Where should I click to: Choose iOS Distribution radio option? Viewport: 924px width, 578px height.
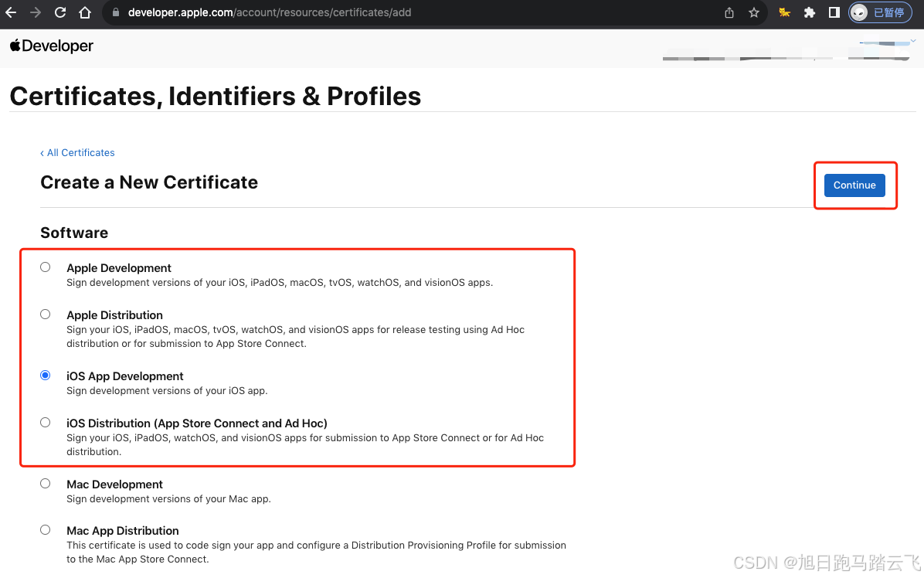coord(46,423)
